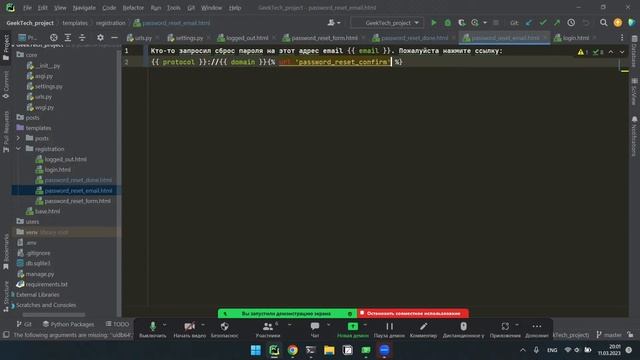Start video in Zoom toolbar

click(x=189, y=329)
